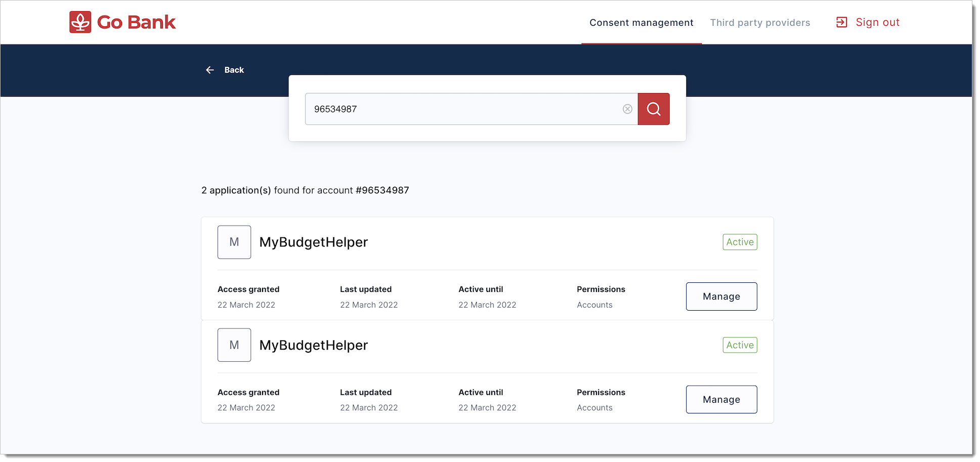Click Active until date in second card
980x462 pixels.
(x=487, y=408)
